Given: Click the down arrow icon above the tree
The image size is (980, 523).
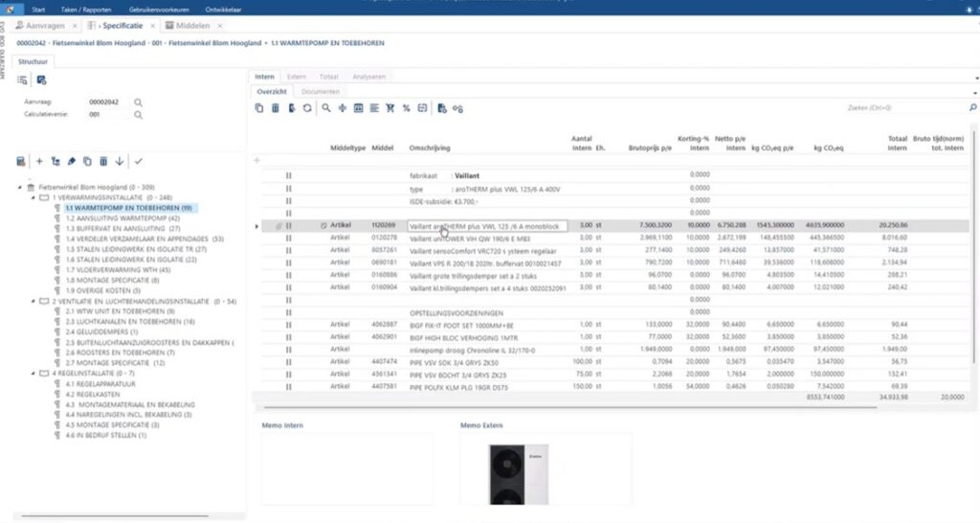Looking at the screenshot, I should coord(120,162).
